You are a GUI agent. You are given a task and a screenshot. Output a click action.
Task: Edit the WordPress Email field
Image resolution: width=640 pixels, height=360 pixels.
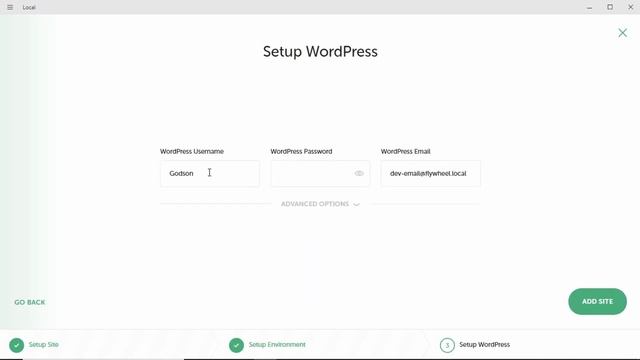pyautogui.click(x=431, y=173)
